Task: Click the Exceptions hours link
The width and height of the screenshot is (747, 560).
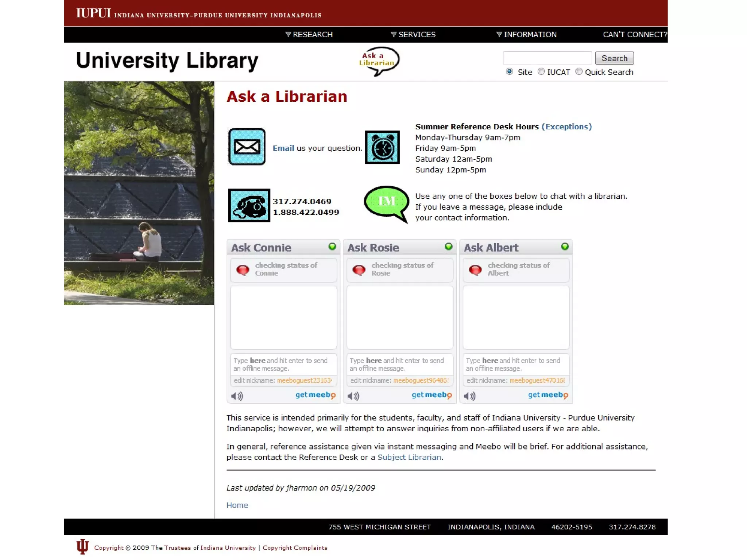Action: 566,127
